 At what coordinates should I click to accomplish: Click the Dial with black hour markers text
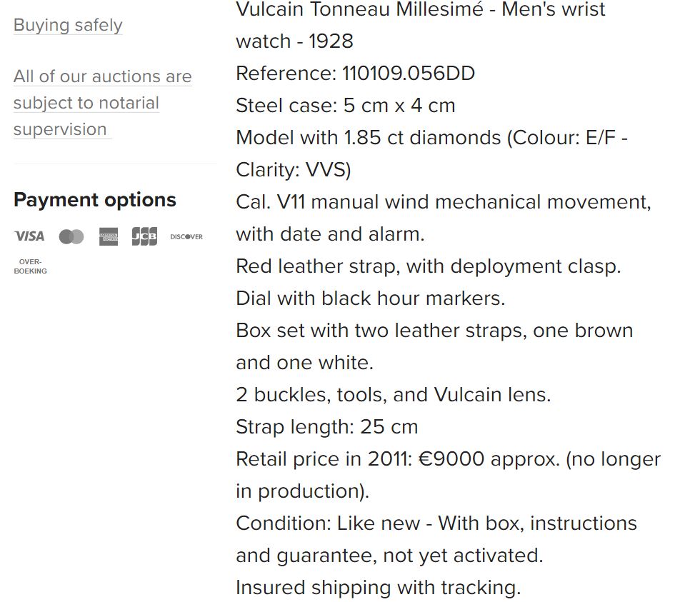pos(370,299)
